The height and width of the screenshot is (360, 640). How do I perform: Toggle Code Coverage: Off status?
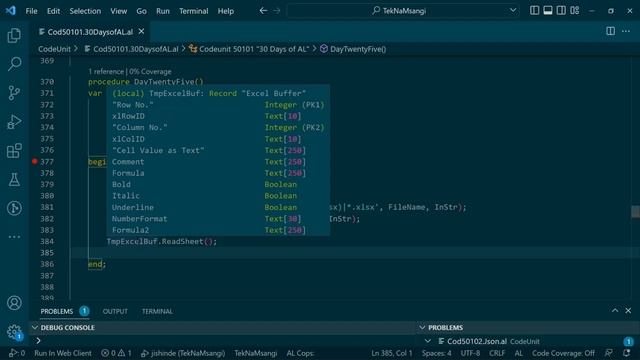point(563,353)
